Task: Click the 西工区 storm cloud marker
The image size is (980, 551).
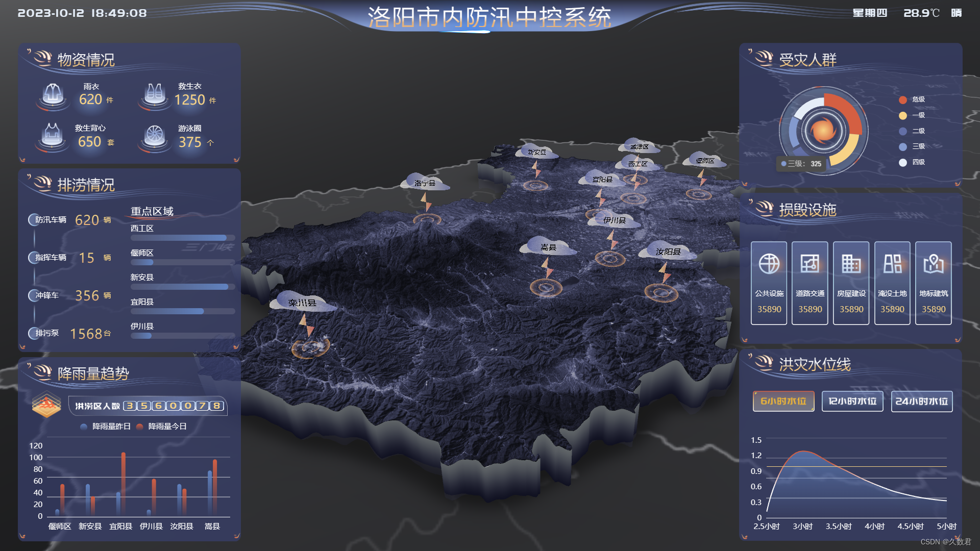Action: 638,163
